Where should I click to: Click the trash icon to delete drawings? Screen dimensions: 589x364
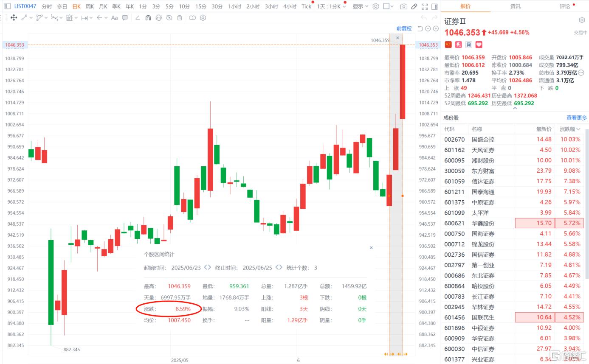point(180,18)
